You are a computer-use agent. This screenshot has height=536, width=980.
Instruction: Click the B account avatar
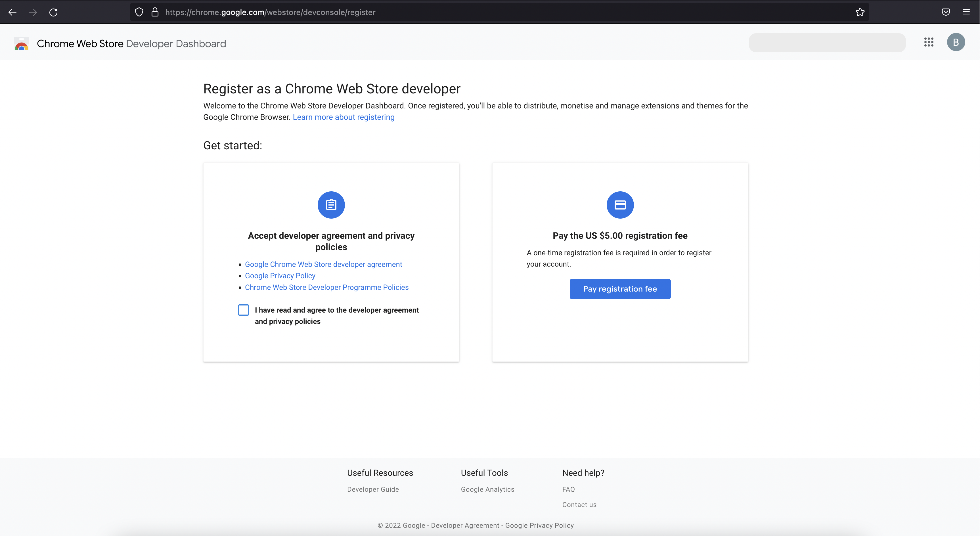point(956,42)
